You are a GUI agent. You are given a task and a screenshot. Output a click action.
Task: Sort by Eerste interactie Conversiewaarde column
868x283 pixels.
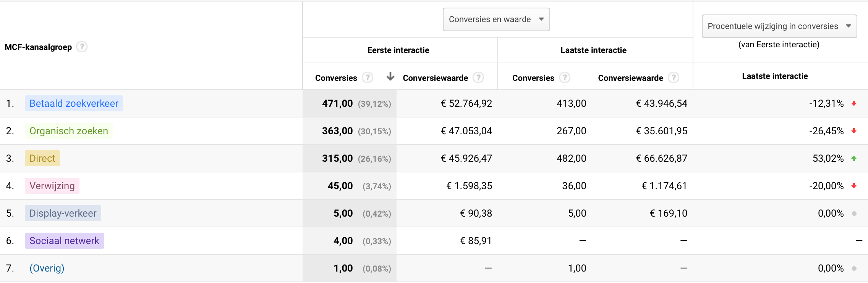[435, 78]
